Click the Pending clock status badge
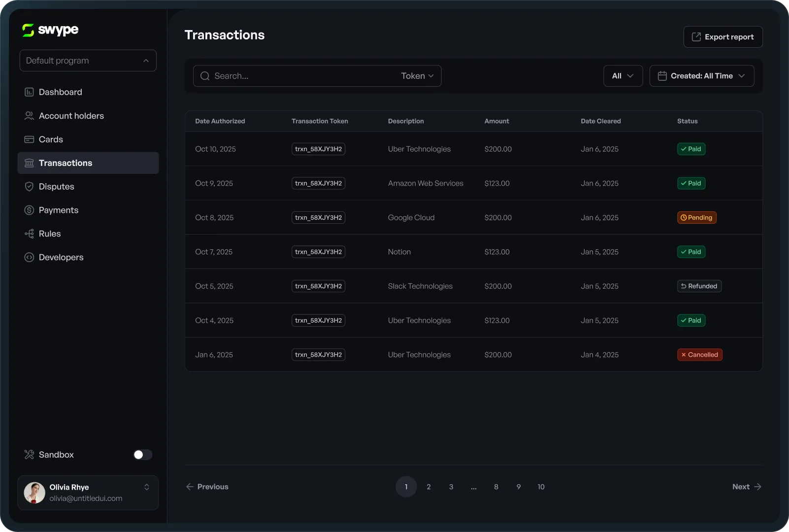This screenshot has width=789, height=532. point(697,218)
